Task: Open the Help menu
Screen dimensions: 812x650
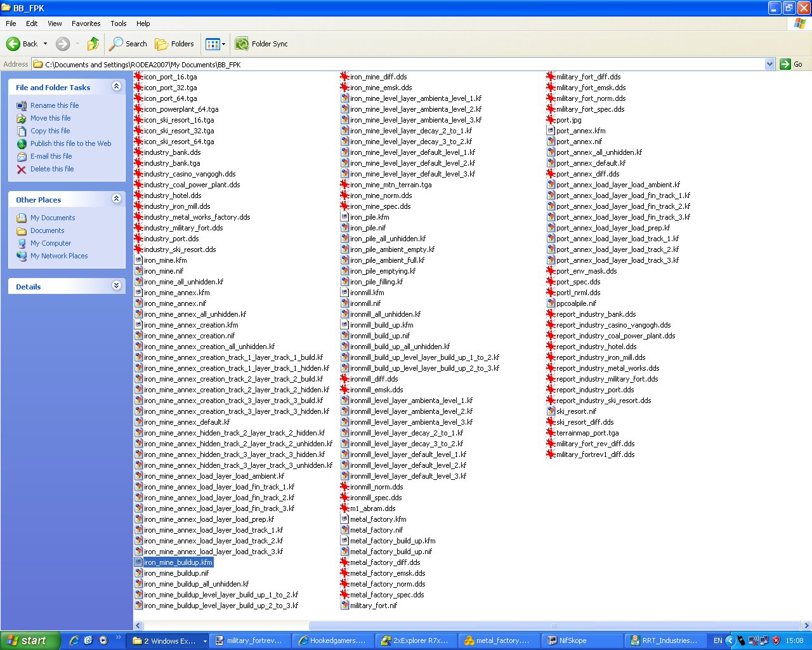Action: (143, 23)
